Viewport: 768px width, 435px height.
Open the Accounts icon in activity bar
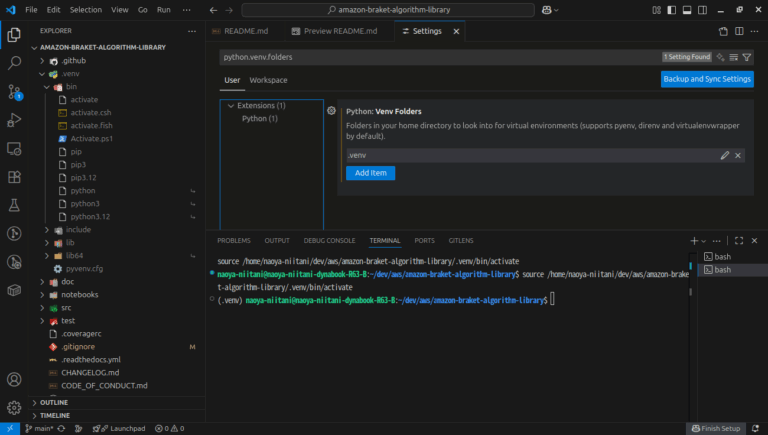(14, 380)
